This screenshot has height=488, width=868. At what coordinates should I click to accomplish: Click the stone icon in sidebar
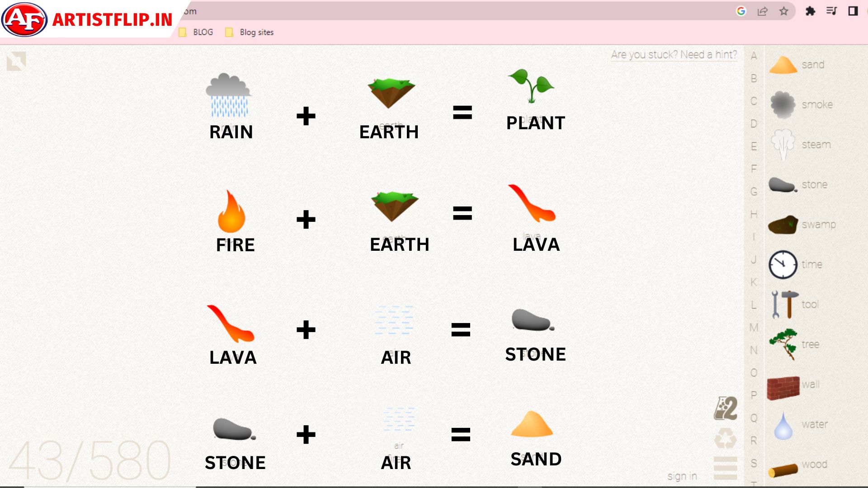[782, 183]
